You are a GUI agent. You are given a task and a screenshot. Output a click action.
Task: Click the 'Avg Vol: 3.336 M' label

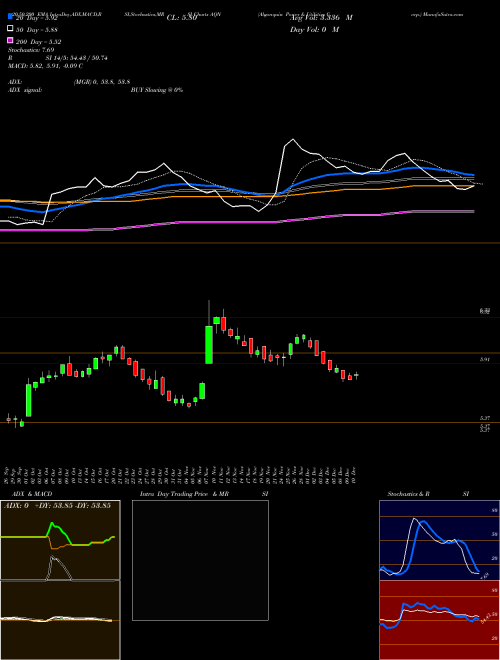(x=321, y=18)
